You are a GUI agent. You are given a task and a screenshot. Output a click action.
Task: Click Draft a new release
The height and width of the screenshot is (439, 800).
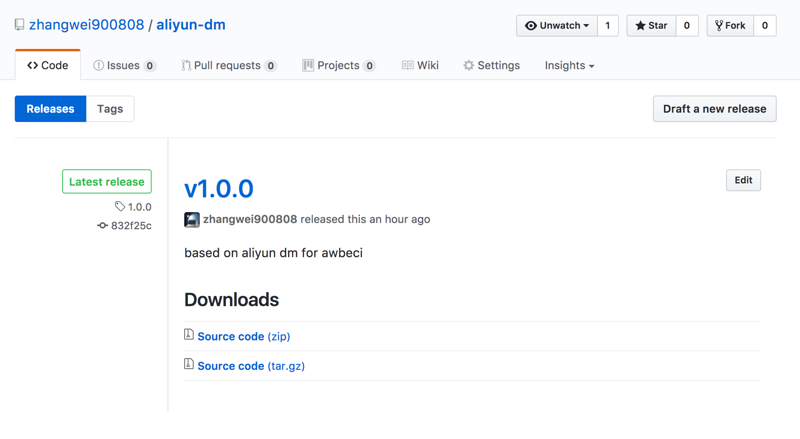pos(714,109)
